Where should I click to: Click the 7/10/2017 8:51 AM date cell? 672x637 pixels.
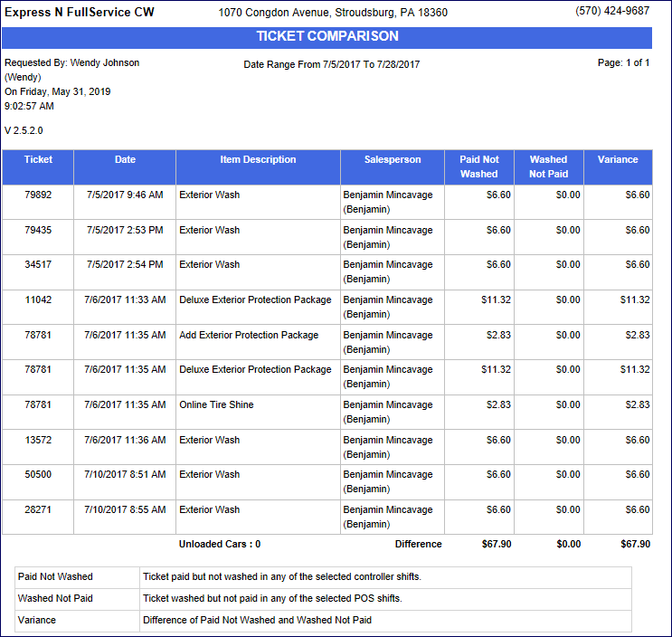point(125,474)
